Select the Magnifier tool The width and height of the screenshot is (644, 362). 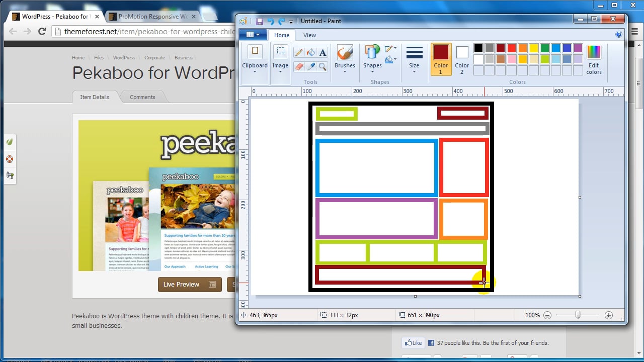pyautogui.click(x=322, y=66)
